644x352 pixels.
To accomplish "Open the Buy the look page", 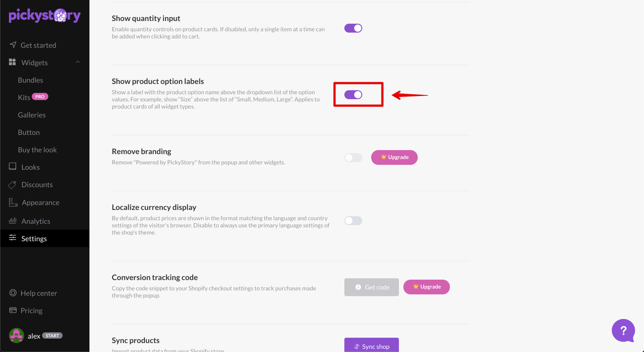I will pyautogui.click(x=37, y=150).
